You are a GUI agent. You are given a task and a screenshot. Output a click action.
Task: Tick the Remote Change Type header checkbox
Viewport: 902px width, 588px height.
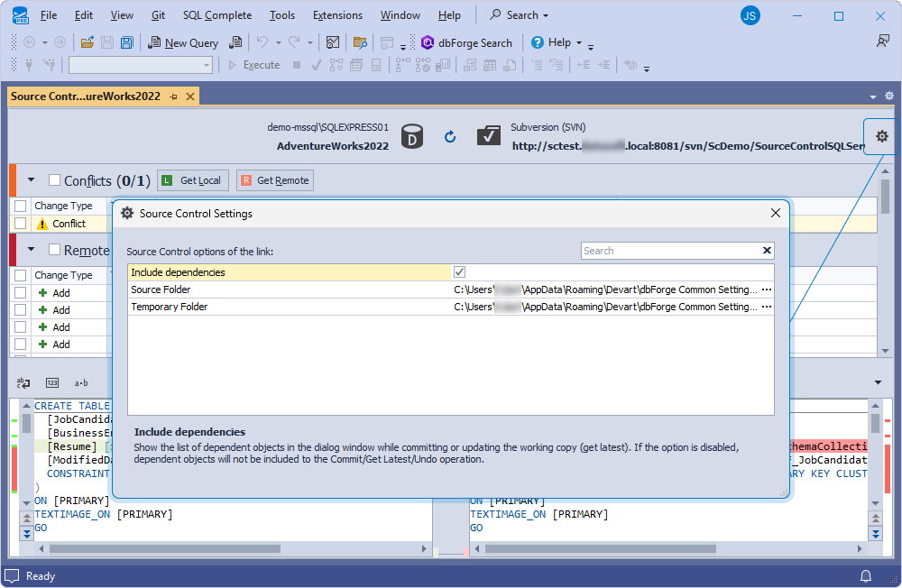point(20,275)
